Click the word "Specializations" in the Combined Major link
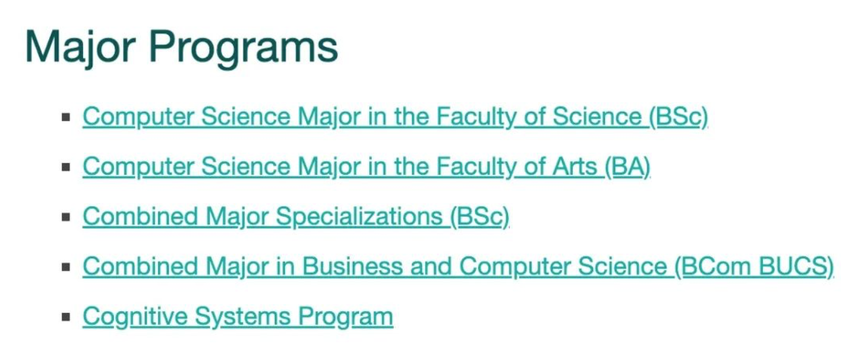The image size is (868, 352). (x=359, y=216)
